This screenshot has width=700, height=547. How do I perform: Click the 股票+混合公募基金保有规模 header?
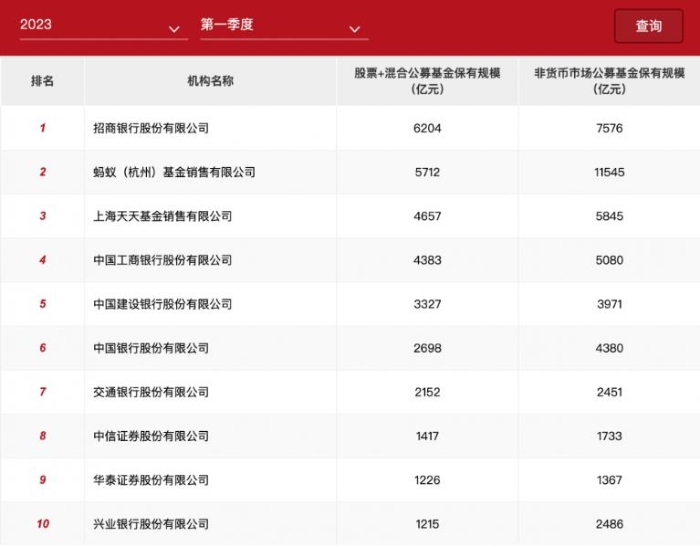[x=427, y=81]
